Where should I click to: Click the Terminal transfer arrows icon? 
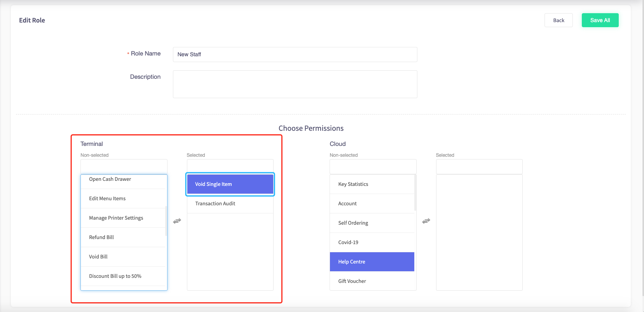pos(177,221)
